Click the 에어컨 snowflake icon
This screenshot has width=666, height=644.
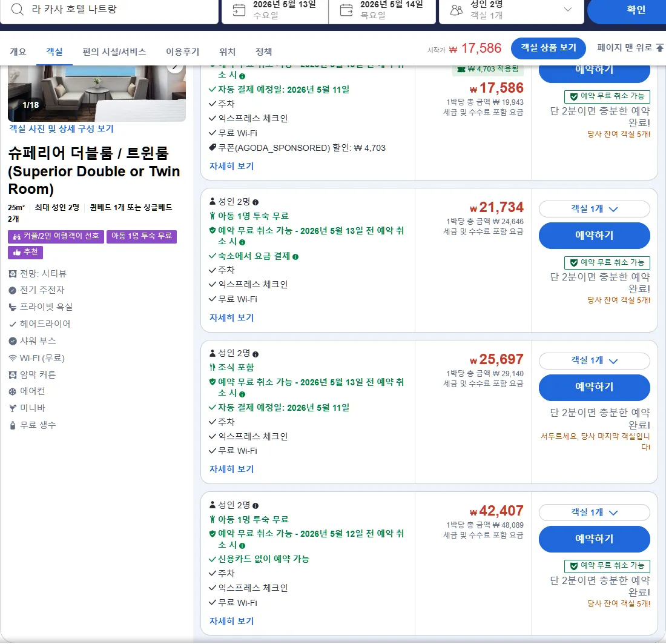pyautogui.click(x=13, y=391)
